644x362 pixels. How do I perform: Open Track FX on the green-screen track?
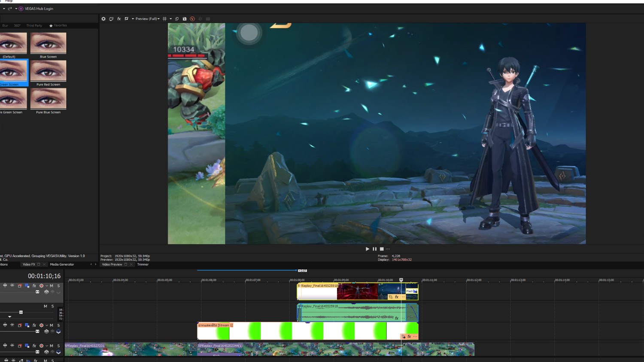click(34, 325)
